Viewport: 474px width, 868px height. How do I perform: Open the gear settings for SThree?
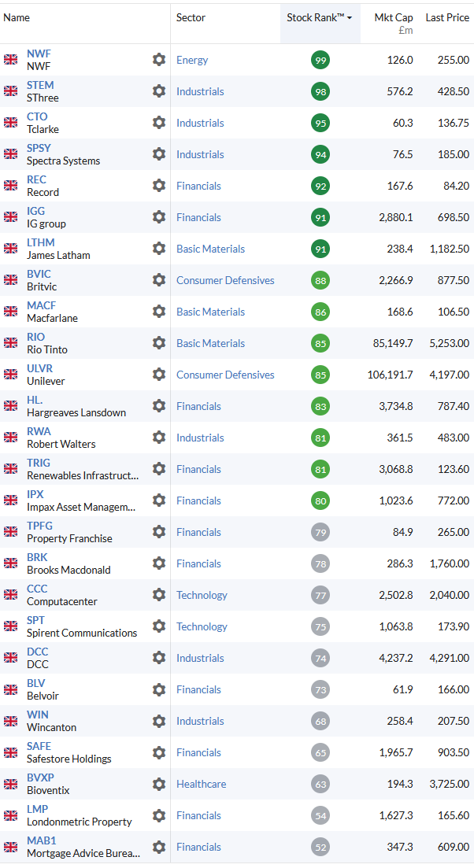point(159,90)
